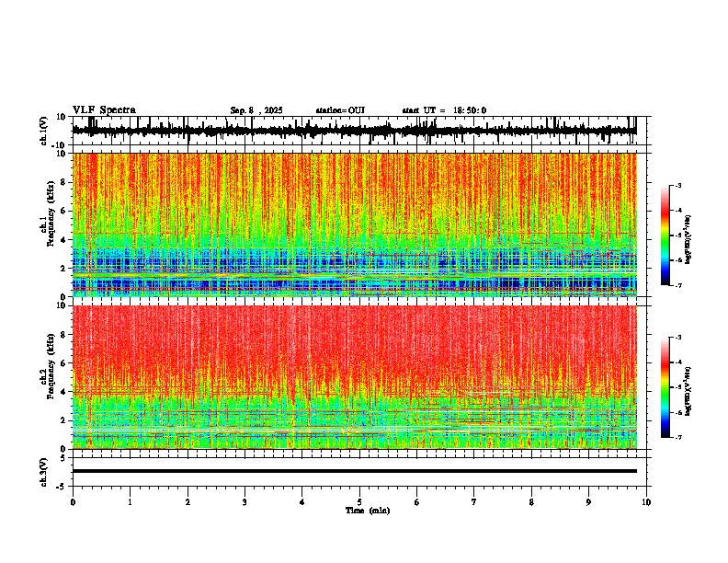Viewport: 728px width, 563px height.
Task: Click the ch.3 flat black trace
Action: point(355,471)
